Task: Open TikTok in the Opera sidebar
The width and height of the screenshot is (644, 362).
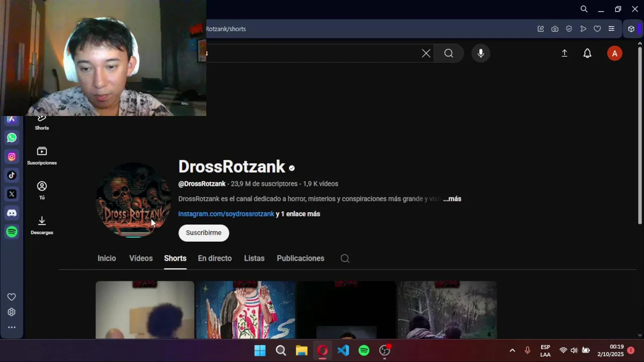Action: tap(12, 175)
